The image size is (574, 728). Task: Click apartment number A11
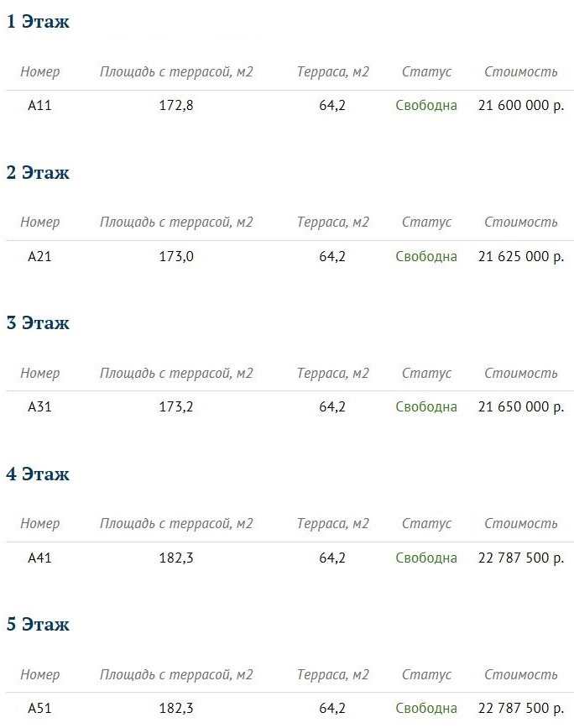point(39,106)
